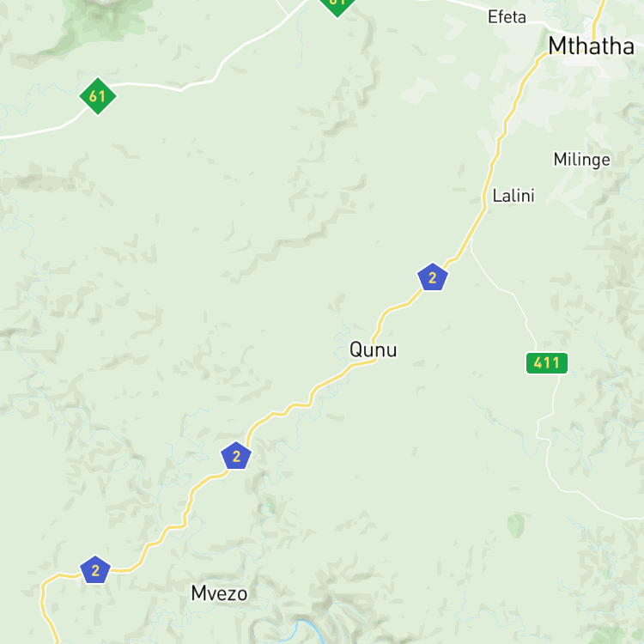Select the Qunu place label
Viewport: 644px width, 644px height.
click(x=373, y=350)
